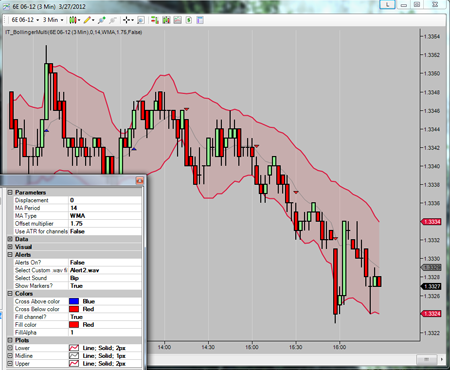Toggle Show Markers? value True
Screen dimensions: 450x370
point(105,286)
